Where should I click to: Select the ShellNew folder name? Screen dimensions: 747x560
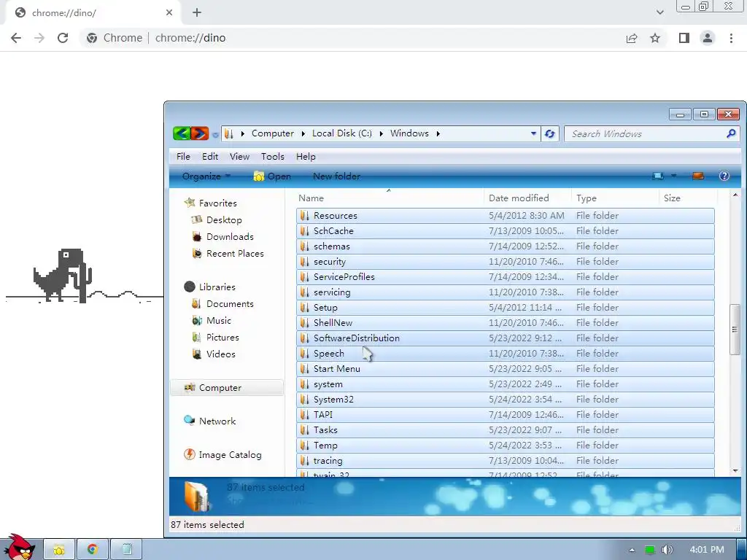(333, 323)
